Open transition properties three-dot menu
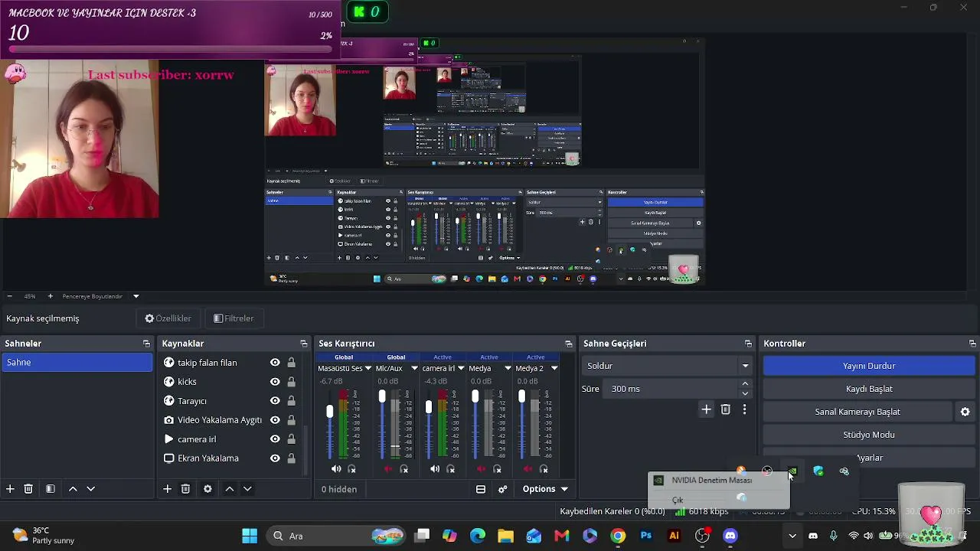 (x=744, y=409)
